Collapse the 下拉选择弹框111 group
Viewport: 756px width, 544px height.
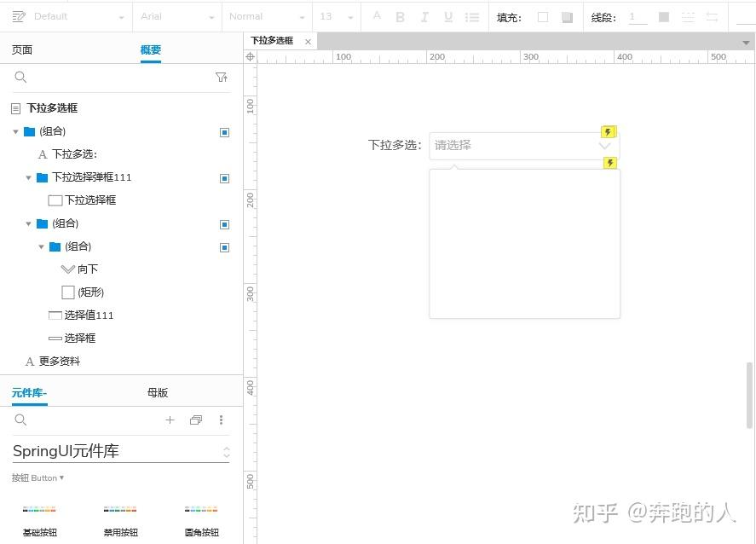tap(28, 177)
